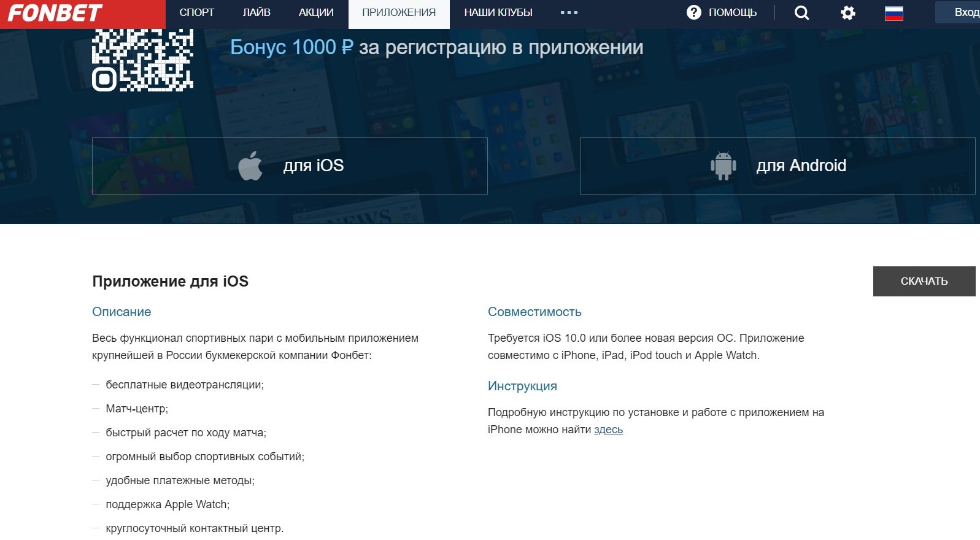This screenshot has height=540, width=980.
Task: Click the Приложение для iOS heading
Action: point(171,281)
